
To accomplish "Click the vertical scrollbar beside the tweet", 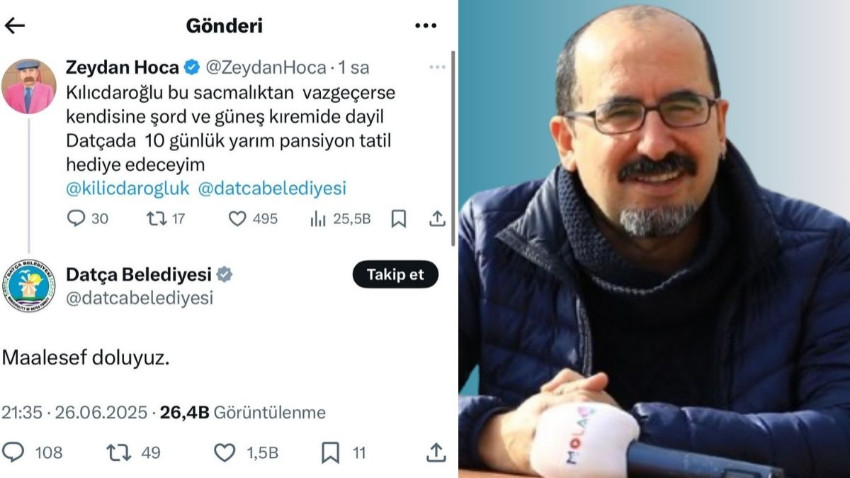I will point(453,148).
